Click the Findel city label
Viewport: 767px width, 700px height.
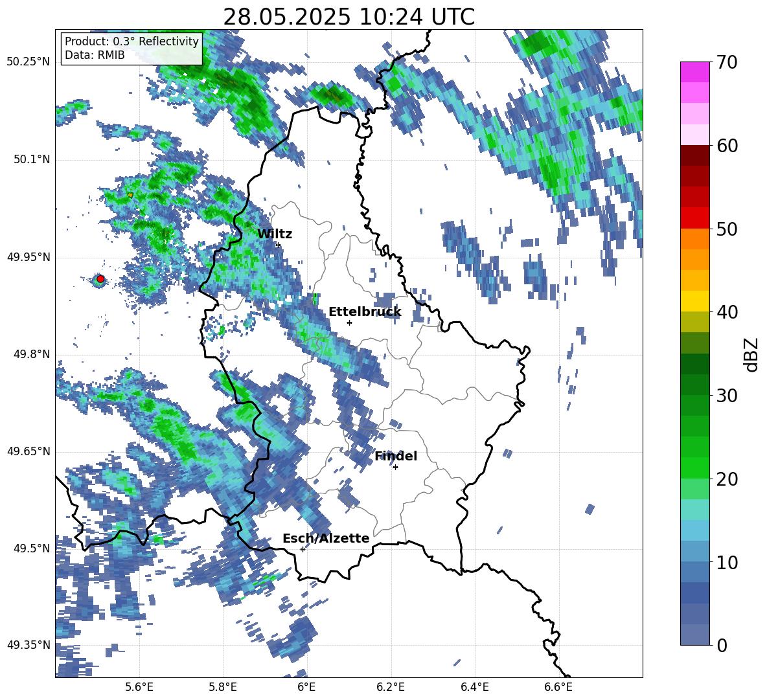pos(396,456)
